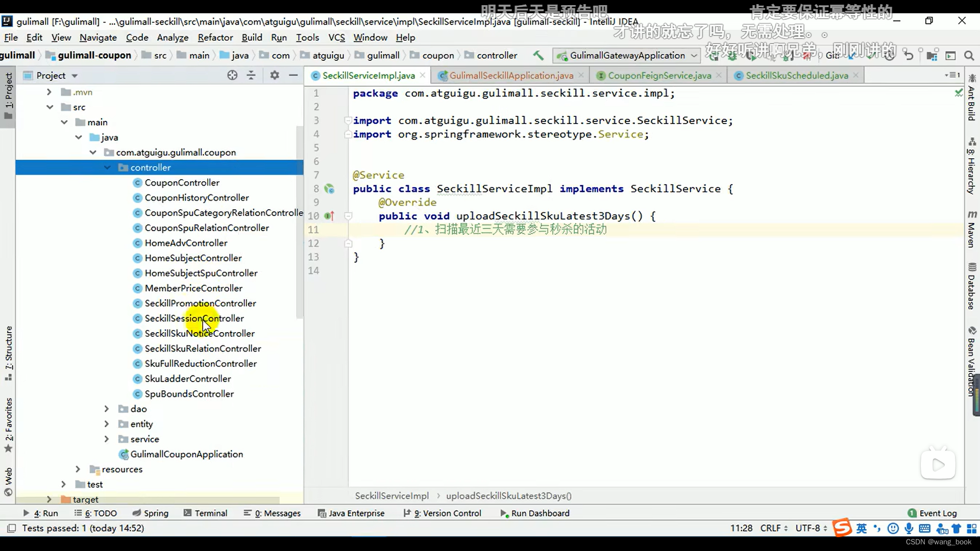Click the Build Project hammer icon
Image resolution: width=980 pixels, height=551 pixels.
[x=538, y=56]
